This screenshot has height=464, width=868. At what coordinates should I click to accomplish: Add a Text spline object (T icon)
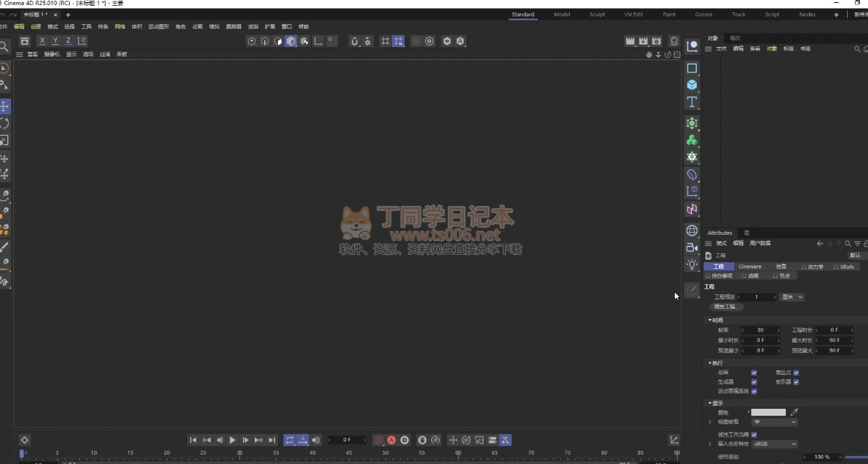pos(692,101)
